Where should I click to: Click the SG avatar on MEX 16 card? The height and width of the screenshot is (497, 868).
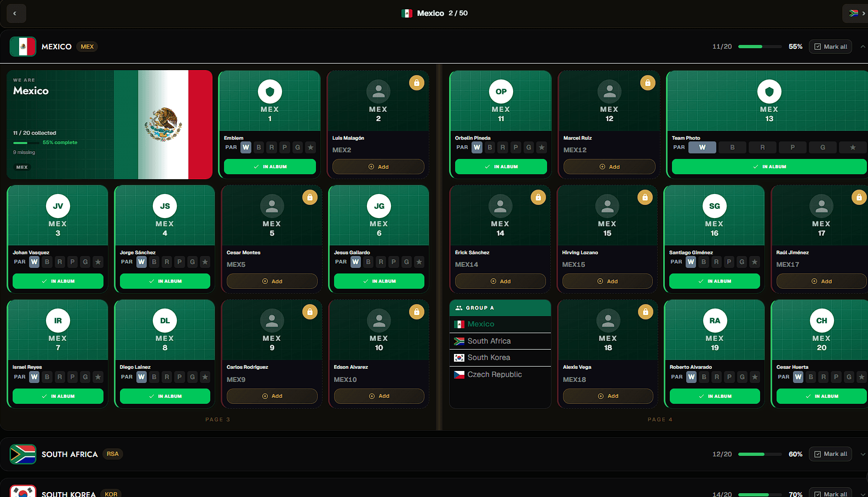pyautogui.click(x=715, y=206)
